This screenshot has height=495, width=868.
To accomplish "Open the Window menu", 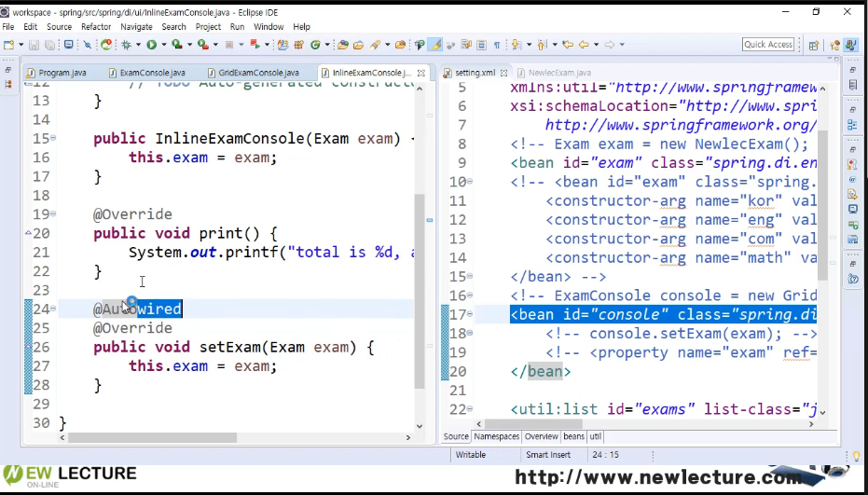I will pyautogui.click(x=269, y=27).
